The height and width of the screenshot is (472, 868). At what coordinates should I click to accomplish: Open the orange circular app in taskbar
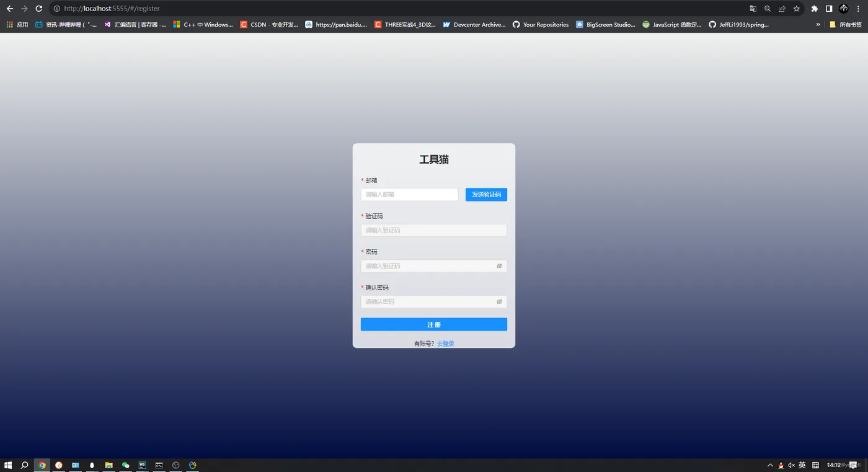pos(59,465)
